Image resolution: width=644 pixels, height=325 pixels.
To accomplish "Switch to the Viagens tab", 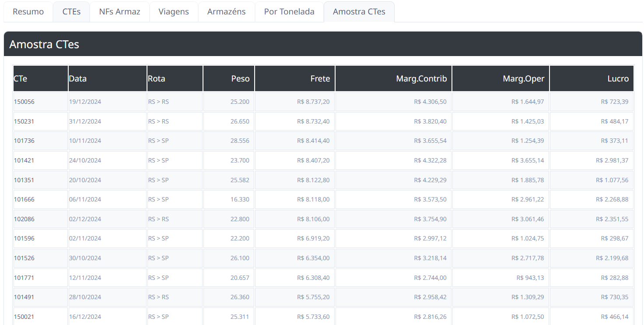I will click(174, 12).
